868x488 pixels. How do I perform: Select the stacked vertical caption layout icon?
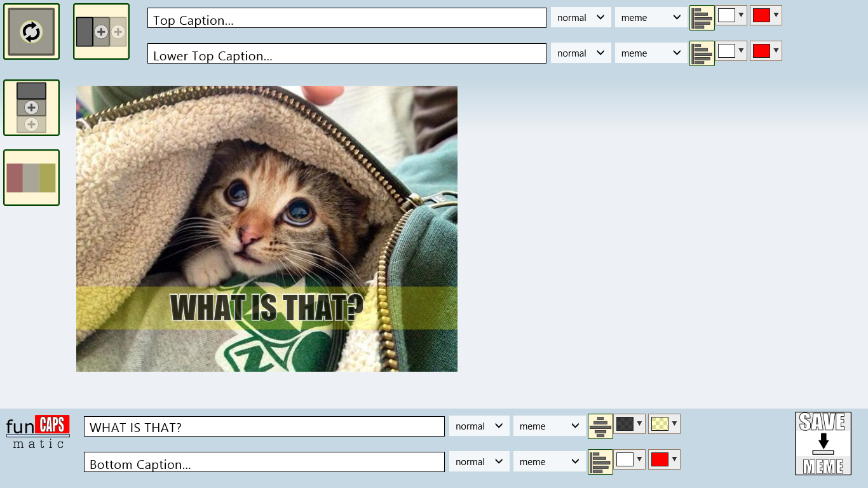pyautogui.click(x=31, y=107)
